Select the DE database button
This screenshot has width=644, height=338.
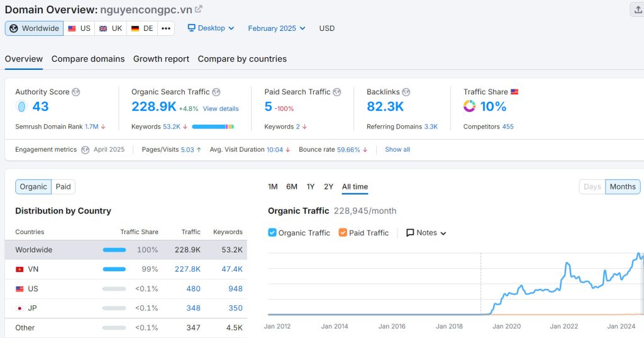142,28
